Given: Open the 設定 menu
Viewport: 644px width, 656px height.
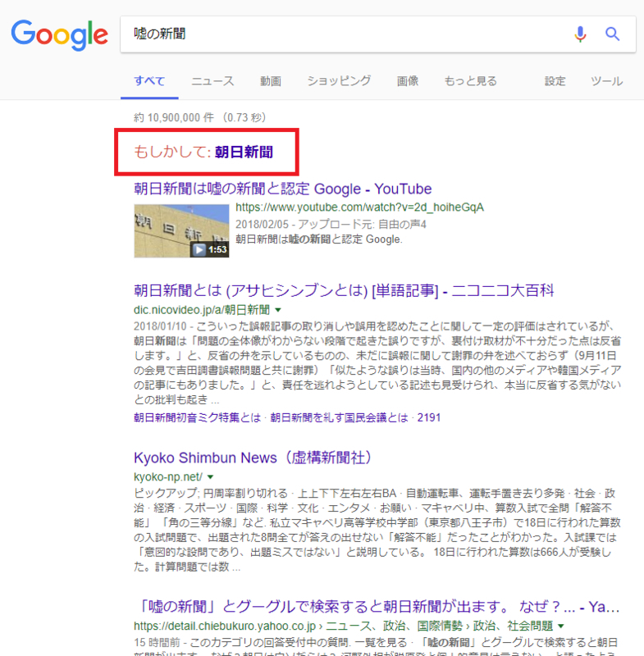Looking at the screenshot, I should pyautogui.click(x=555, y=80).
